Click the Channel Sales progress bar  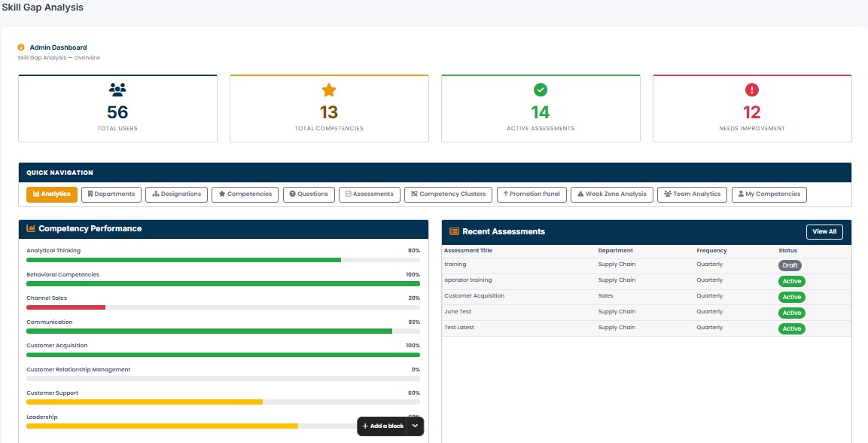pos(223,307)
